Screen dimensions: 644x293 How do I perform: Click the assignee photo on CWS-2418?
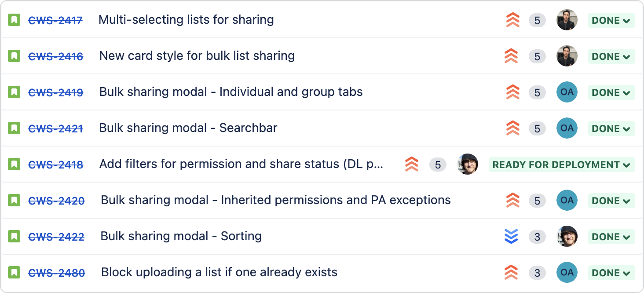click(468, 164)
